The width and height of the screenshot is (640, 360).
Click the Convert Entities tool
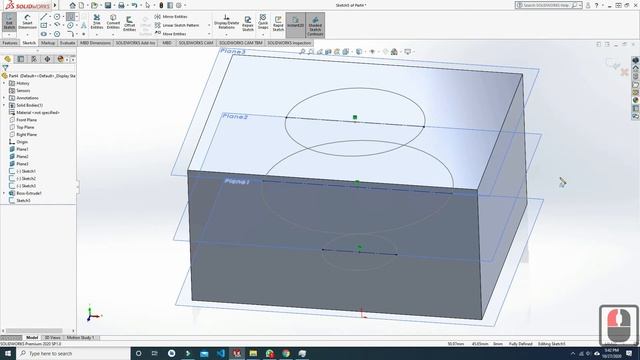coord(113,22)
